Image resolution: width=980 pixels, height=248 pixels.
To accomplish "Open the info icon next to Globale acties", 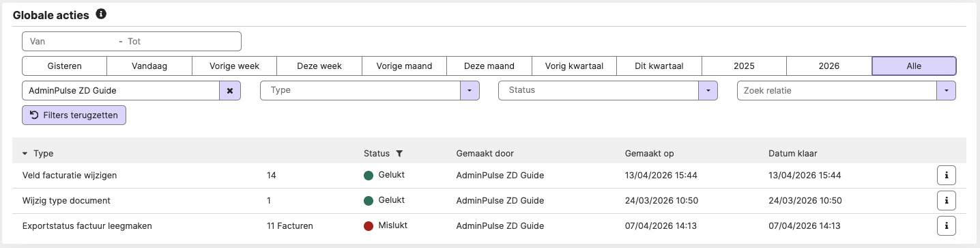I will (x=101, y=14).
